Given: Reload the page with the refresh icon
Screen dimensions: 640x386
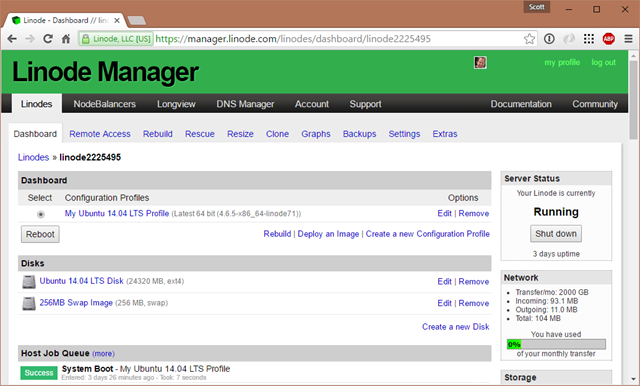Looking at the screenshot, I should coord(48,39).
